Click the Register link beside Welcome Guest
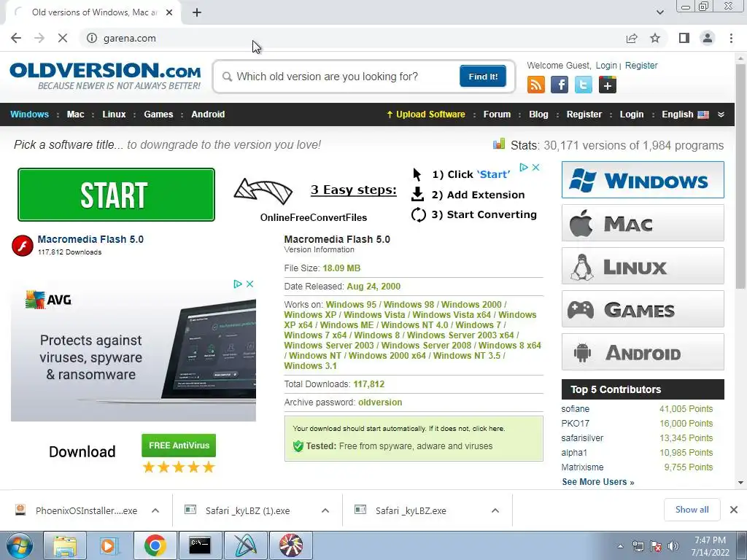Screen dimensions: 747x560 point(641,66)
